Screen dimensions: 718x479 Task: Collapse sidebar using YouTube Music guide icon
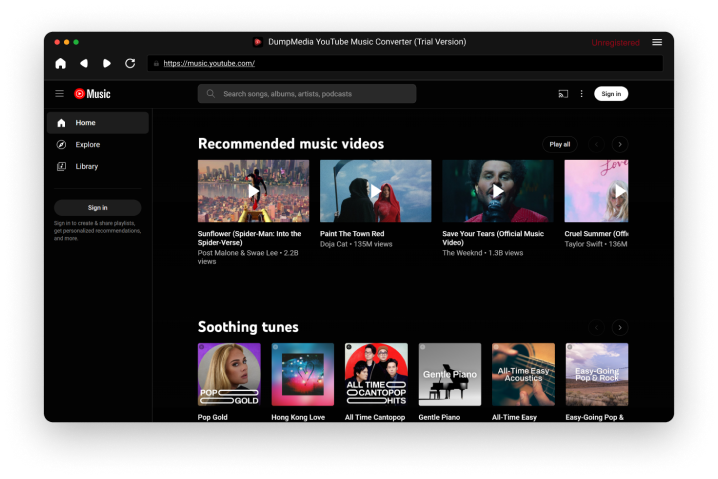pyautogui.click(x=60, y=94)
